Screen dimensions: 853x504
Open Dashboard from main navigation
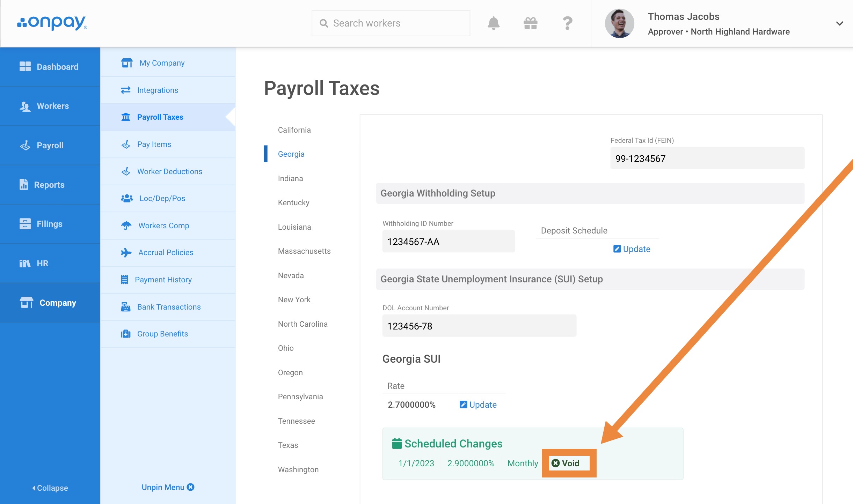point(50,67)
